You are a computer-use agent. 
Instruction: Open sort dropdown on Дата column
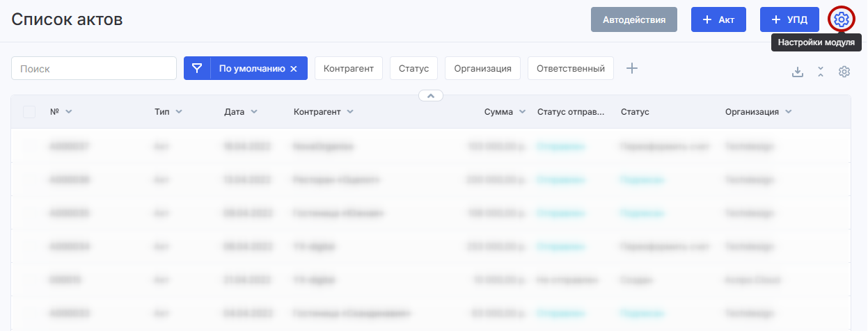(x=254, y=112)
